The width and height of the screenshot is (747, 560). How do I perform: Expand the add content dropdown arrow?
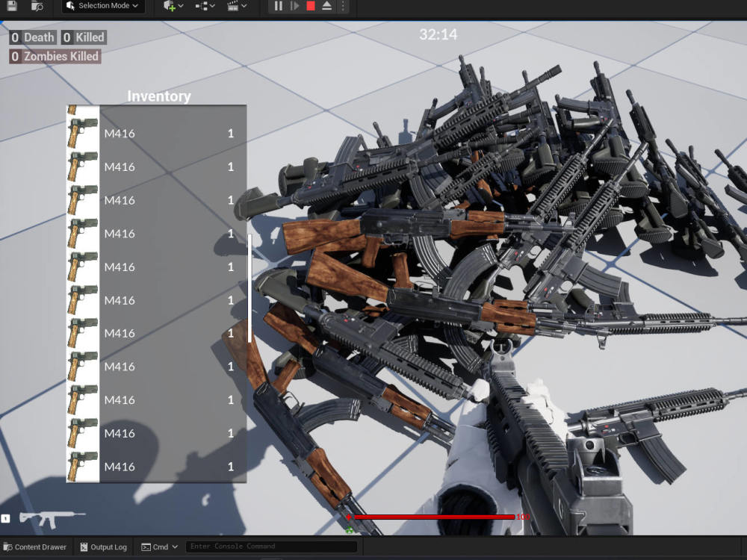click(181, 6)
